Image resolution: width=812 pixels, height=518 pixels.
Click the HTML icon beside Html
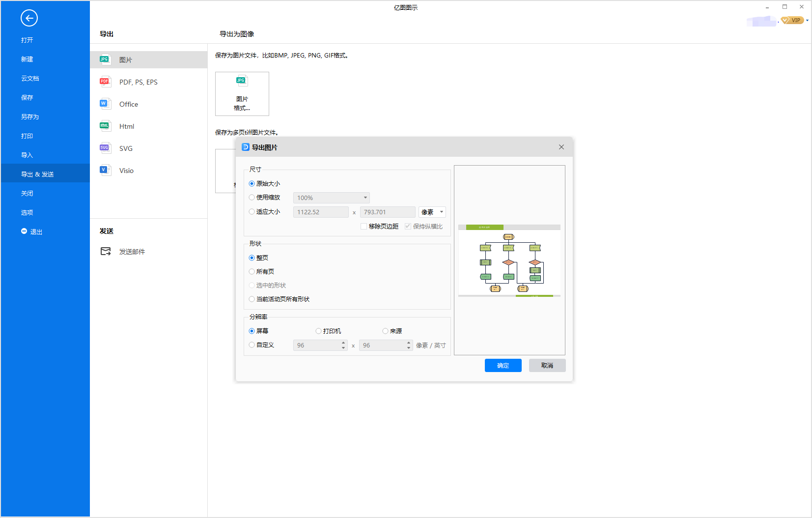pyautogui.click(x=105, y=126)
